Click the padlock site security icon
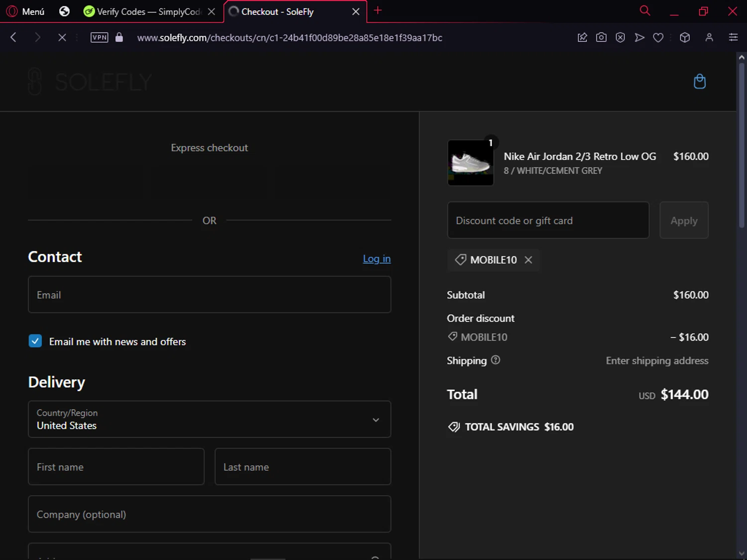This screenshot has height=560, width=747. 119,37
